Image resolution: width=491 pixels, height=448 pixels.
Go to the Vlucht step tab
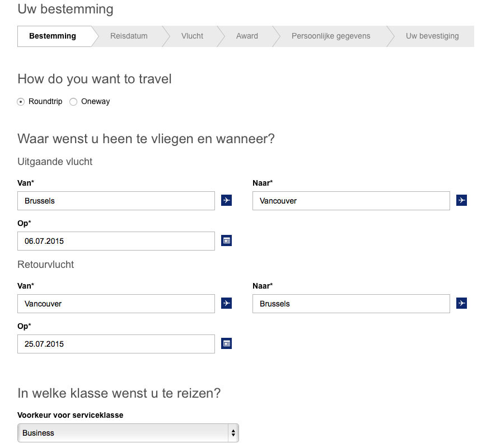tap(192, 36)
